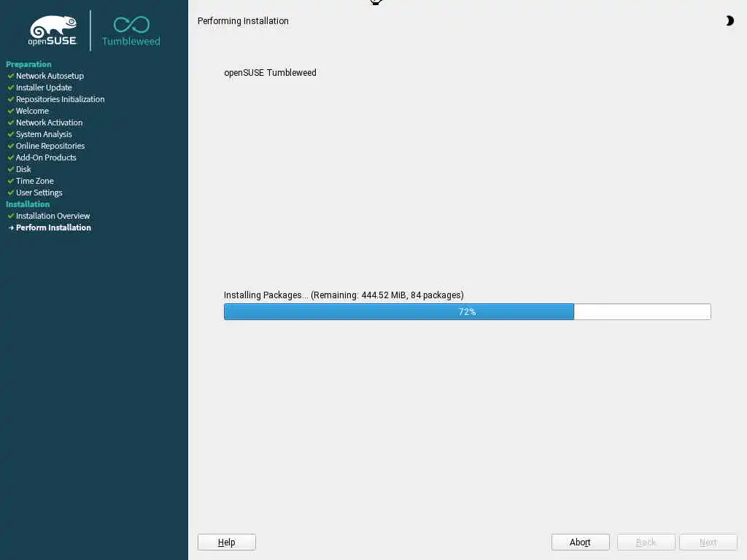Screen dimensions: 747x560
Task: Select the Welcome step
Action: (x=32, y=111)
